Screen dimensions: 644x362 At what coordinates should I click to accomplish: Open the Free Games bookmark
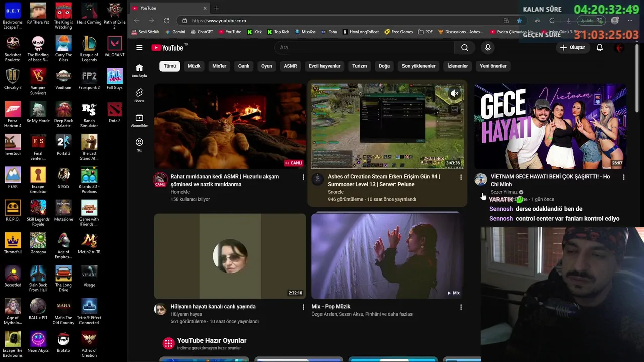(x=398, y=32)
